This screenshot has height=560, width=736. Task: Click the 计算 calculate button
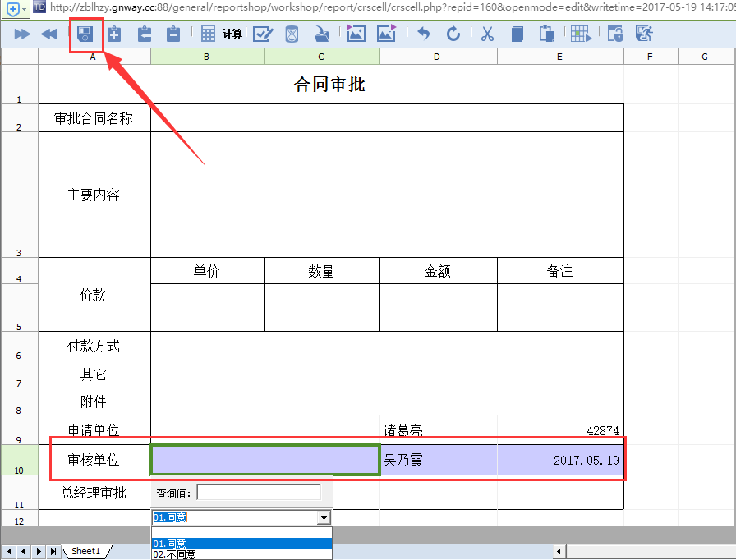tap(232, 34)
